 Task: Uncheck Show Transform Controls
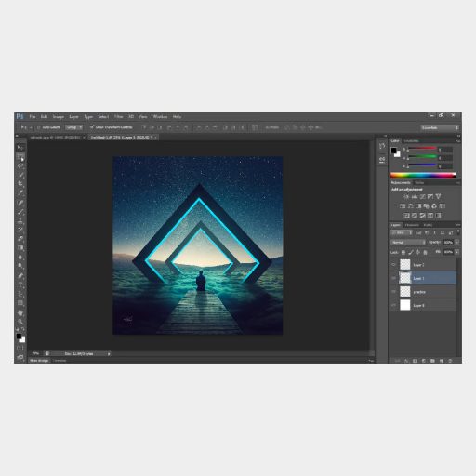(x=92, y=127)
